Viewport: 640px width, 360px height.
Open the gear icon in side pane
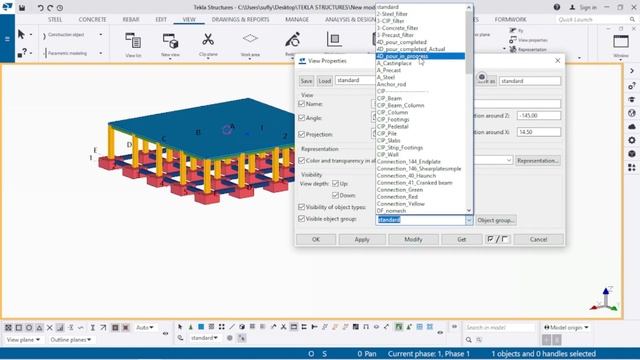click(632, 140)
